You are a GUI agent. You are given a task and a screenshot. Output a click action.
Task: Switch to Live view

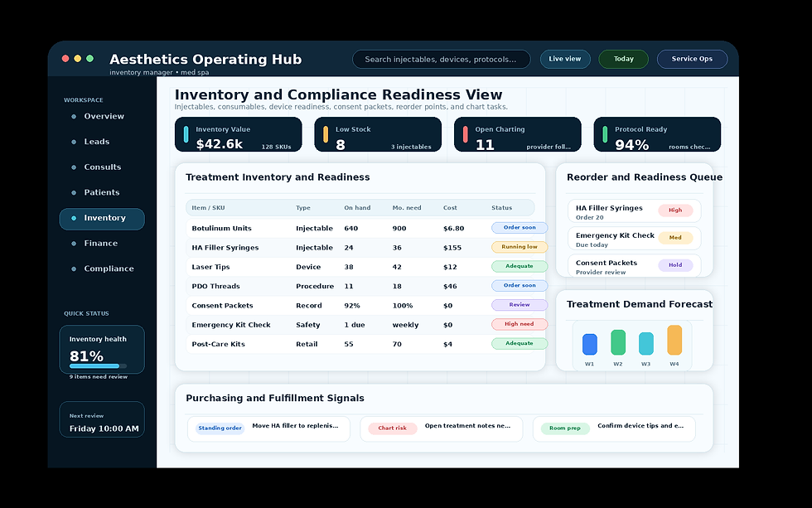pyautogui.click(x=565, y=59)
